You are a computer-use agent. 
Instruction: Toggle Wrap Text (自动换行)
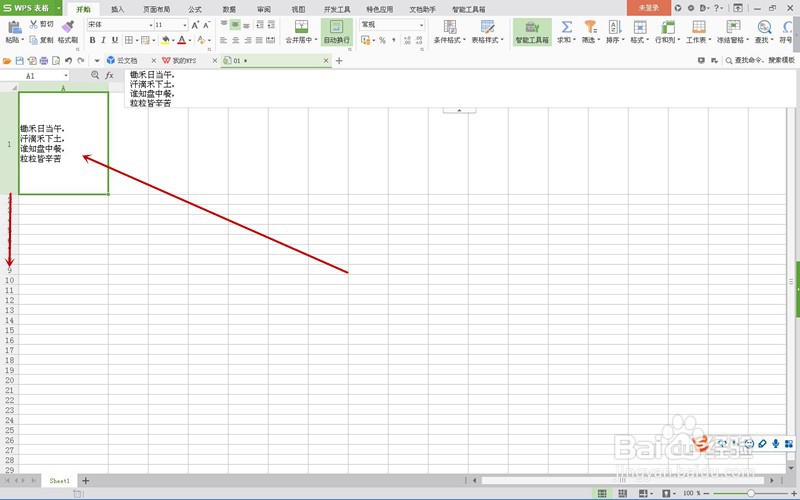(x=337, y=32)
